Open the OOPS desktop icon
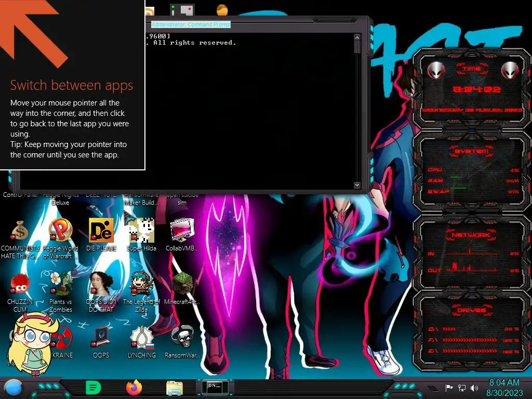Image resolution: width=532 pixels, height=399 pixels. tap(101, 337)
